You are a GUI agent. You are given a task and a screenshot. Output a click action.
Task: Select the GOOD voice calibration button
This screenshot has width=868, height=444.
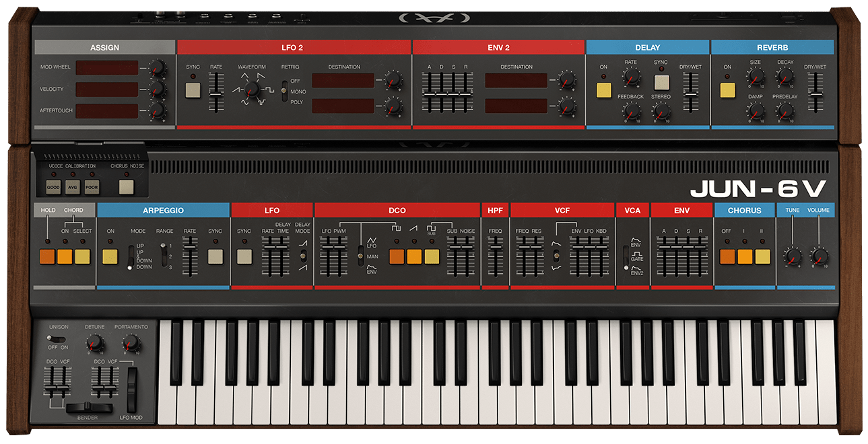point(53,187)
